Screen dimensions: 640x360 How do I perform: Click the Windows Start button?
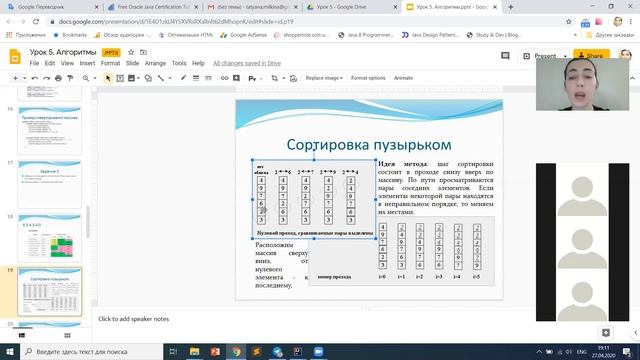pyautogui.click(x=10, y=351)
